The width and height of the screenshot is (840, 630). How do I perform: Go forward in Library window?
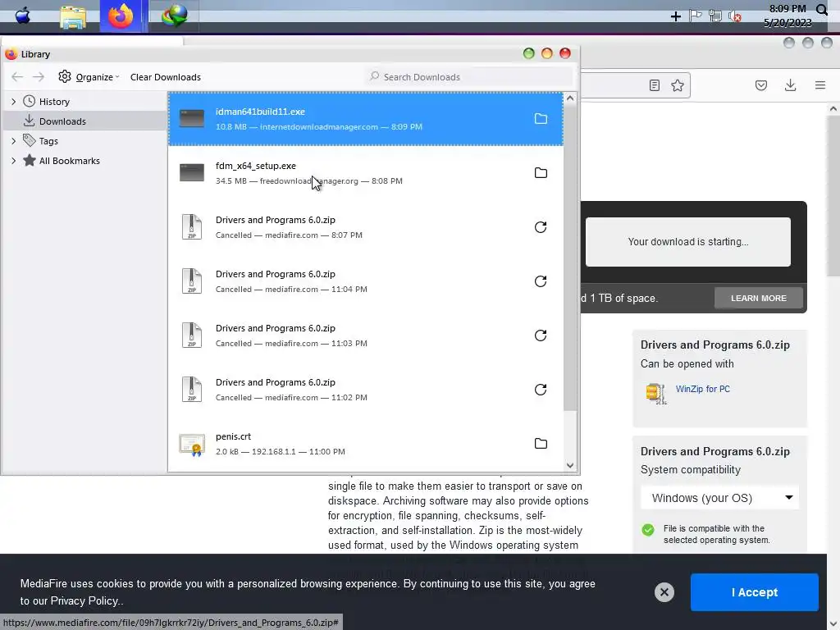tap(38, 77)
